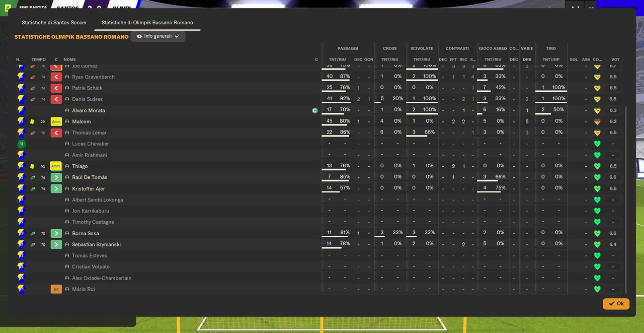The height and width of the screenshot is (333, 644).
Task: Click the player list vertical scrollbar
Action: [626, 199]
